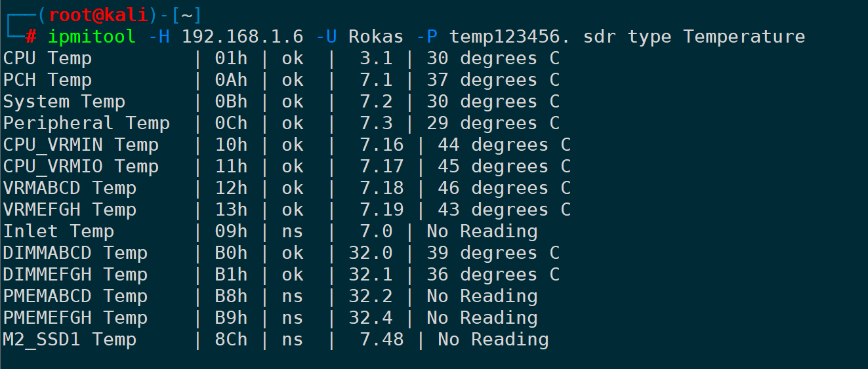Click the DIMMEFGH Temp sensor name

point(75,275)
